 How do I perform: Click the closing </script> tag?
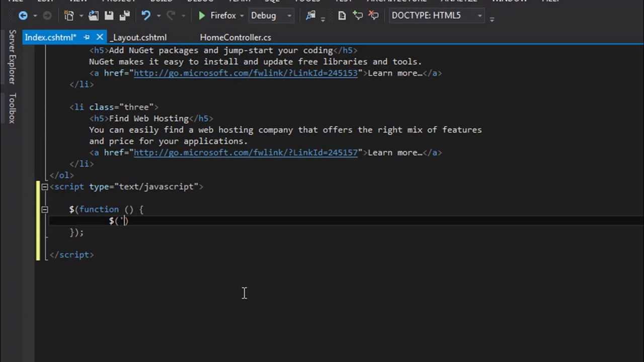coord(71,254)
